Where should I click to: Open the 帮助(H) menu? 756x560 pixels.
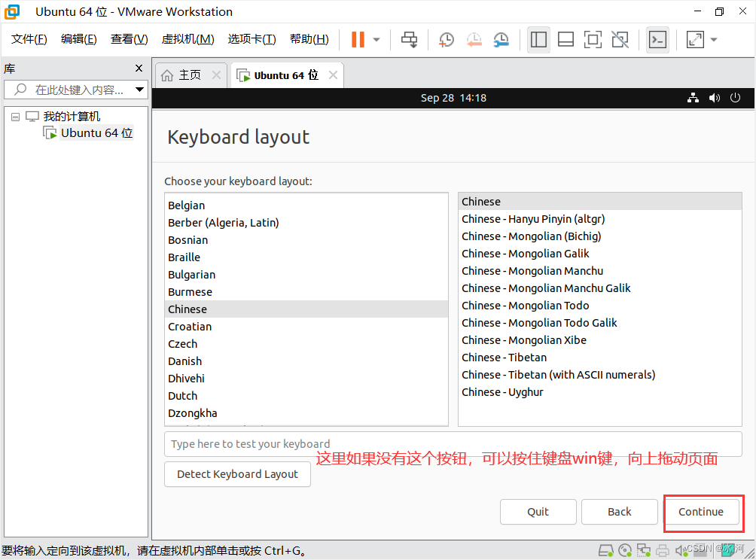click(x=309, y=39)
